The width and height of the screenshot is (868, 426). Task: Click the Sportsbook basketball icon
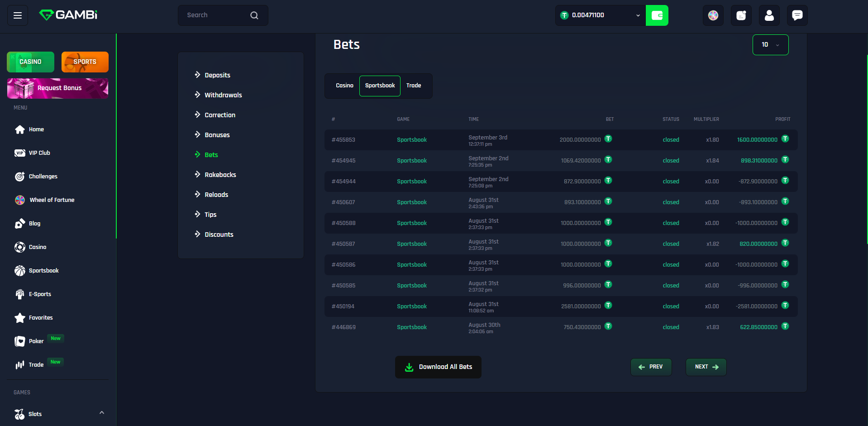[x=20, y=271]
